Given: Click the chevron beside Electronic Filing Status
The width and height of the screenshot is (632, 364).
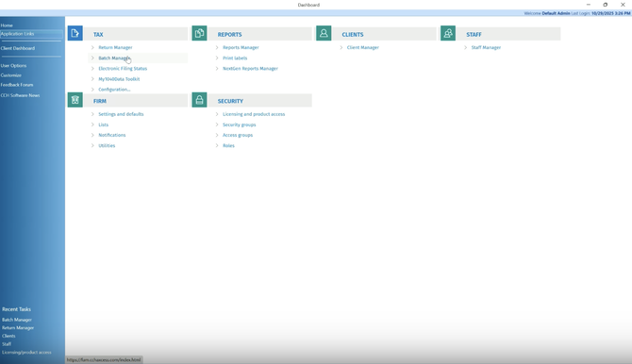Looking at the screenshot, I should [92, 69].
